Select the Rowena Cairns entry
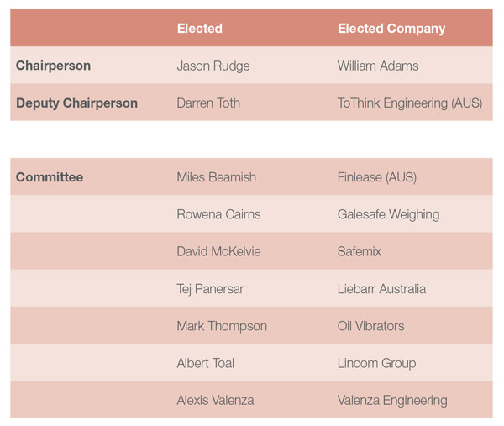The height and width of the screenshot is (426, 504). [218, 214]
